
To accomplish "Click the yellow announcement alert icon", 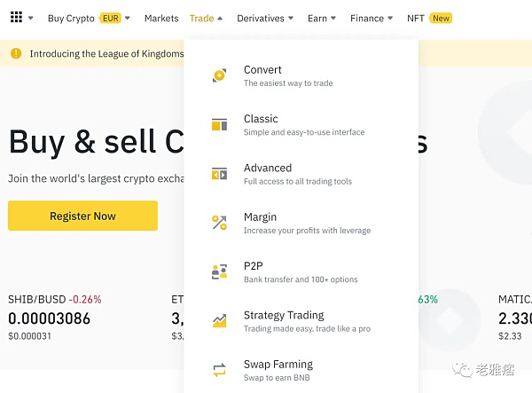I will (16, 53).
